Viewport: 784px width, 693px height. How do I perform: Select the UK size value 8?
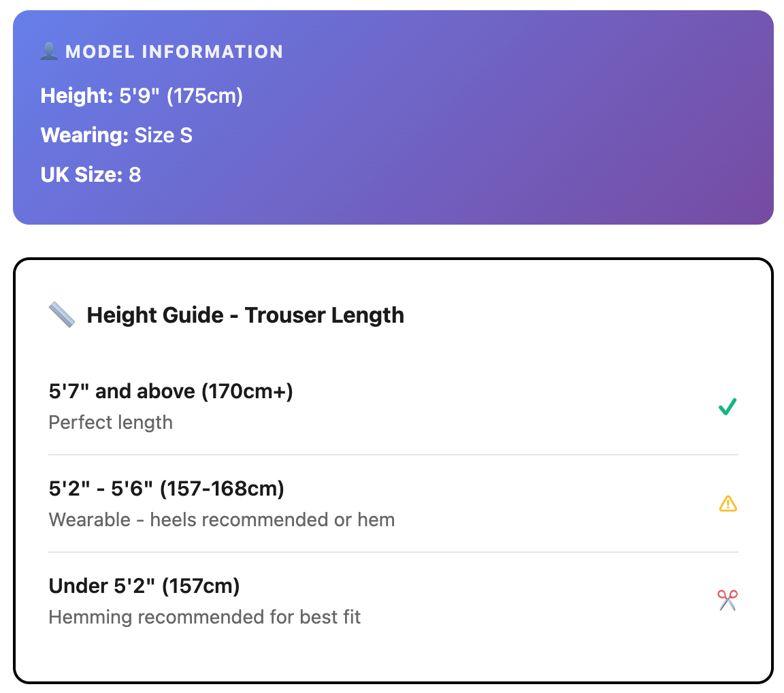[135, 175]
